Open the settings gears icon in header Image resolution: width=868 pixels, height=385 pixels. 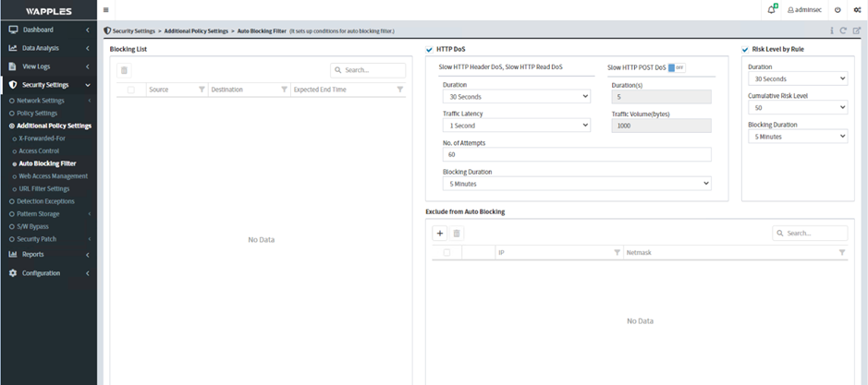[857, 9]
